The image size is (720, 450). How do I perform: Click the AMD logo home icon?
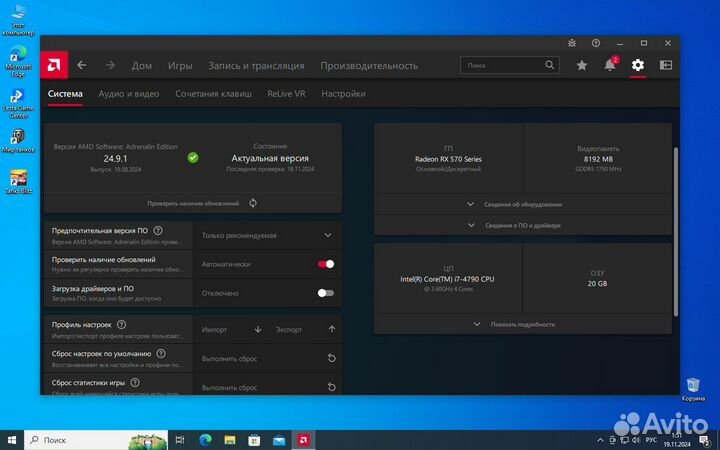[53, 65]
